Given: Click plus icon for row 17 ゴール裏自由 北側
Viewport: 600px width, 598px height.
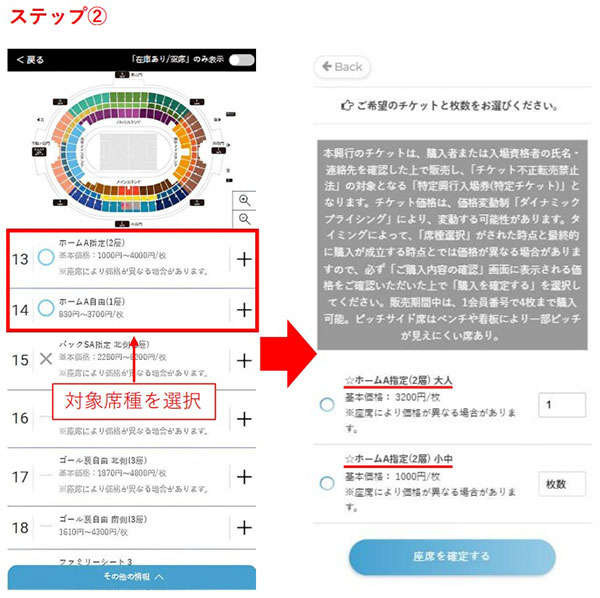Looking at the screenshot, I should pyautogui.click(x=244, y=477).
